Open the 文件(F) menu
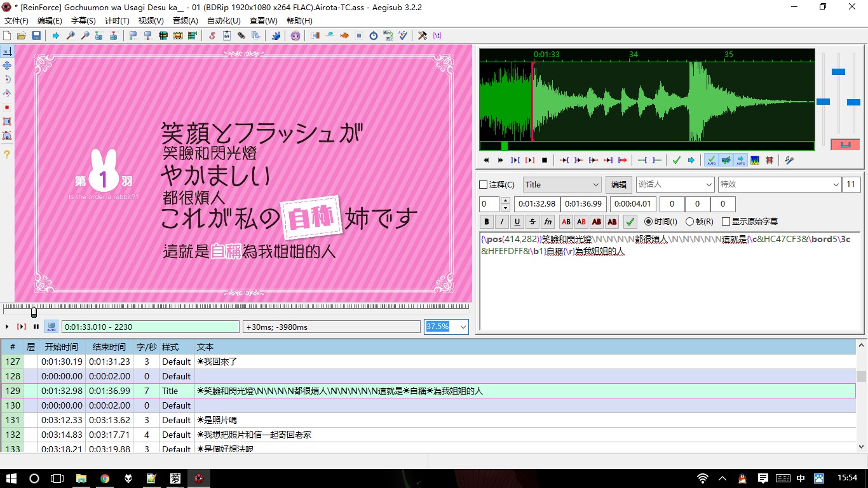 [17, 21]
